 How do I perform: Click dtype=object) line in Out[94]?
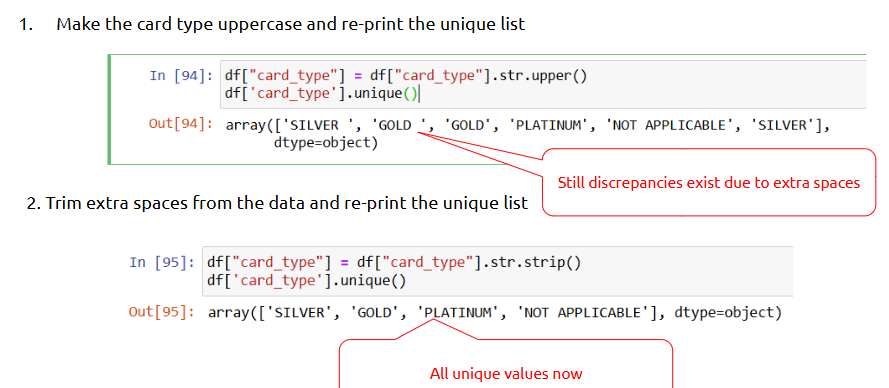(x=325, y=143)
